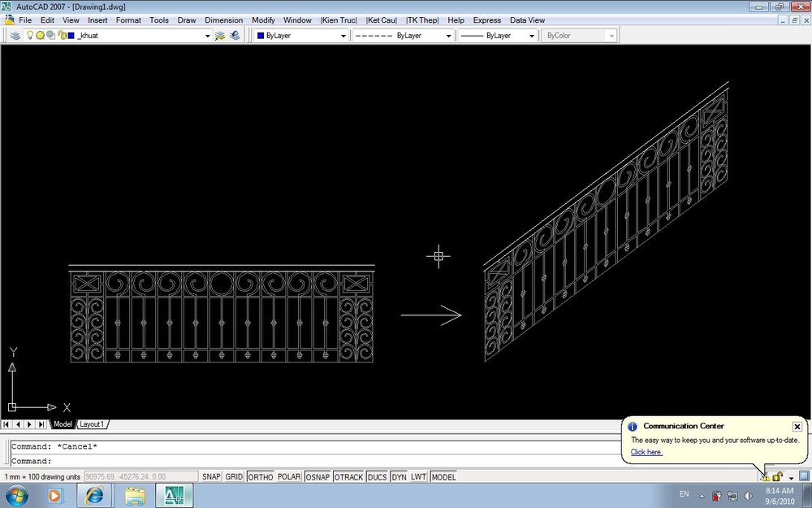The image size is (812, 508).
Task: Open the Express menu
Action: 486,20
